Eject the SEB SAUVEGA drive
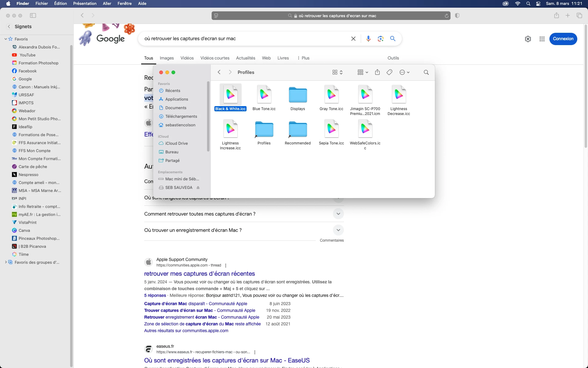Screen dimensions: 588x368 click(198, 188)
